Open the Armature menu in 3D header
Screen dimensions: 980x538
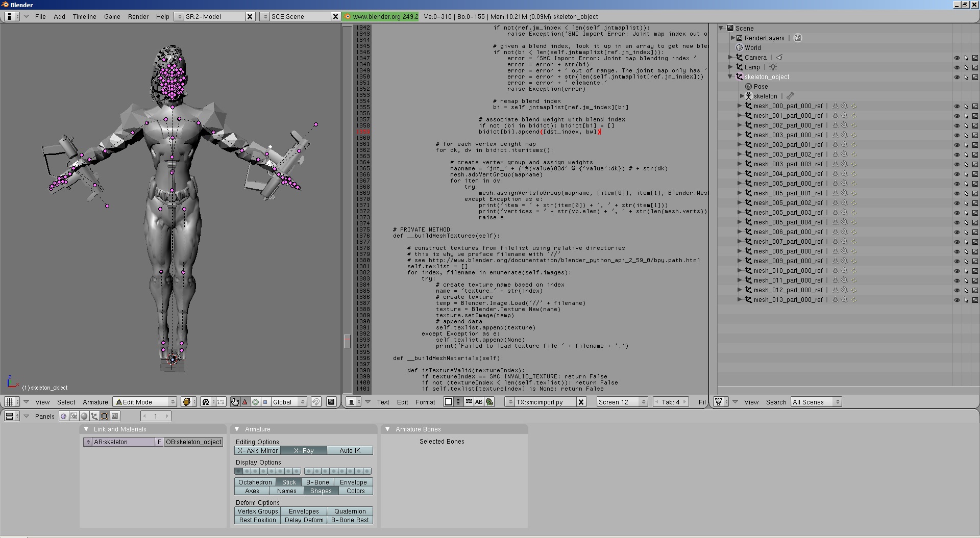coord(95,402)
